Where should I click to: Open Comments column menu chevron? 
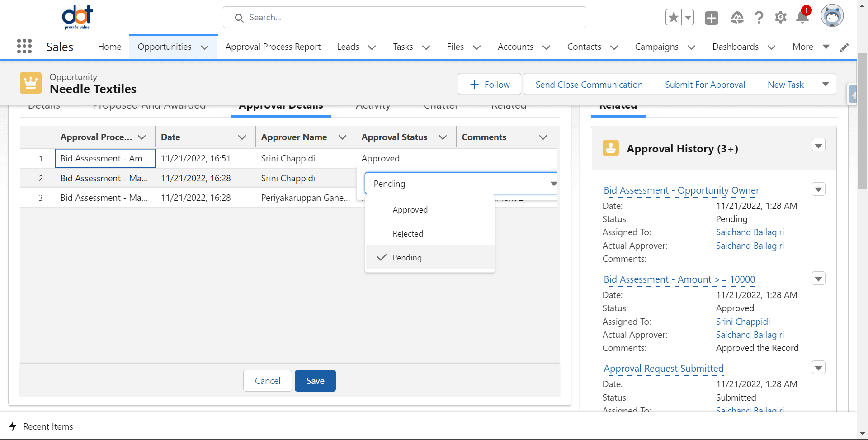(543, 137)
